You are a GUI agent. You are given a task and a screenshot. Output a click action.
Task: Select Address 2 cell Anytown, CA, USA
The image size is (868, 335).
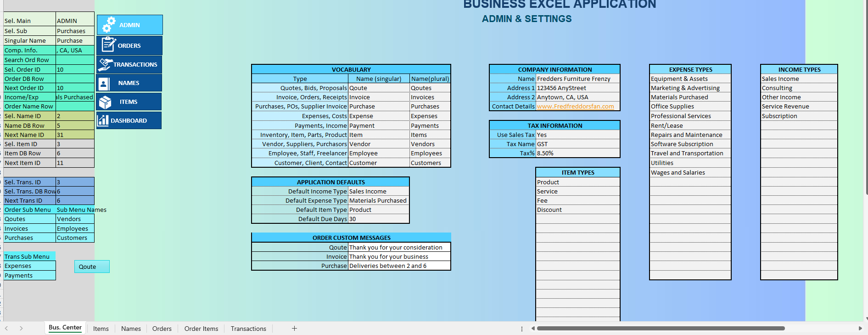click(578, 97)
